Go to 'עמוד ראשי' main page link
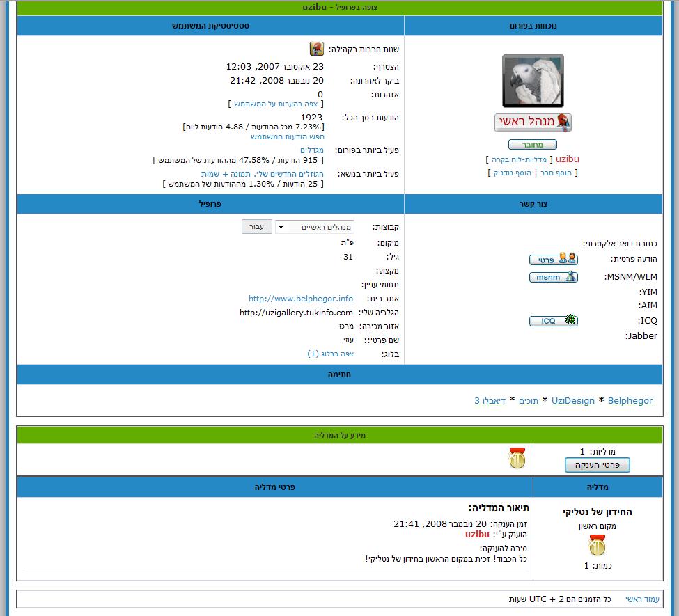This screenshot has height=616, width=679. (641, 599)
